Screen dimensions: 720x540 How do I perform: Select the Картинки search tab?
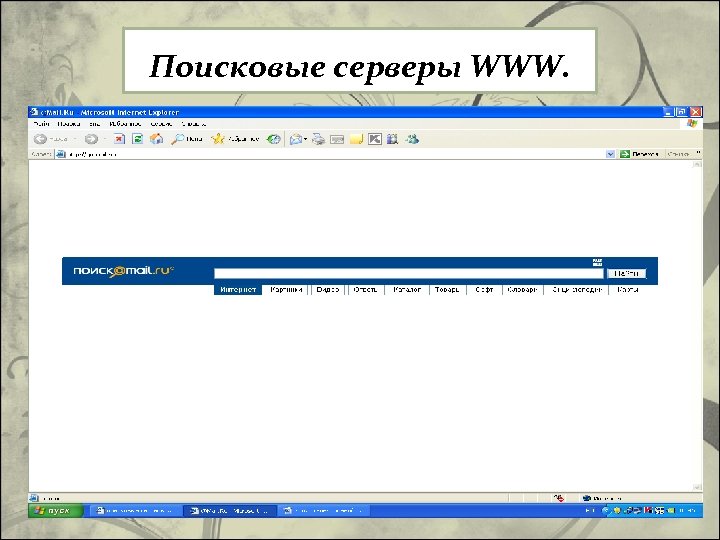pos(286,290)
